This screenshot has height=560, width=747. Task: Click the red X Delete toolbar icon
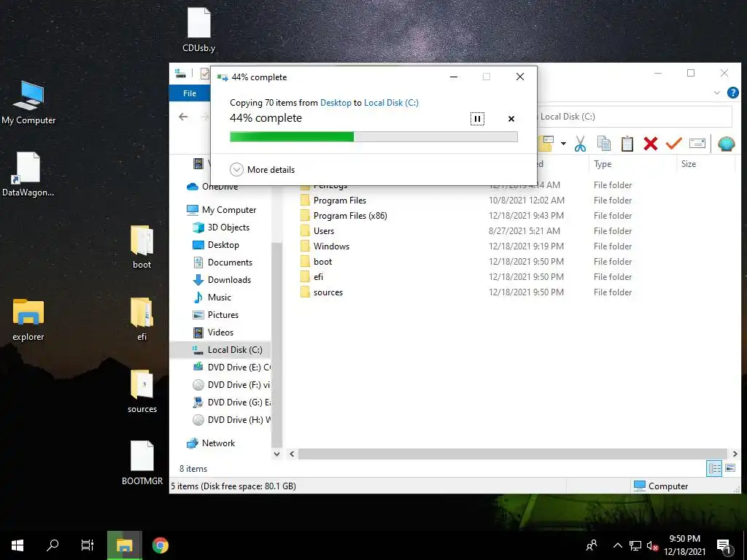650,144
